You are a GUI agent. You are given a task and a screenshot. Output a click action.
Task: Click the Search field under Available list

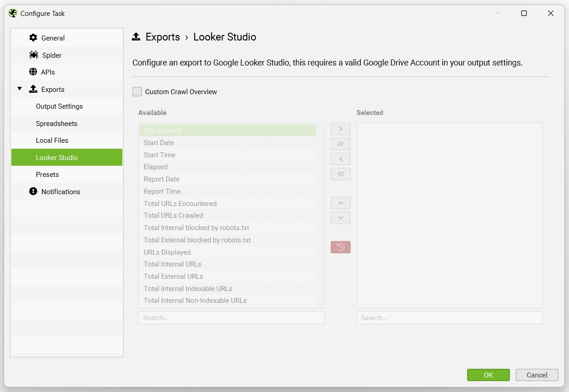click(x=231, y=317)
